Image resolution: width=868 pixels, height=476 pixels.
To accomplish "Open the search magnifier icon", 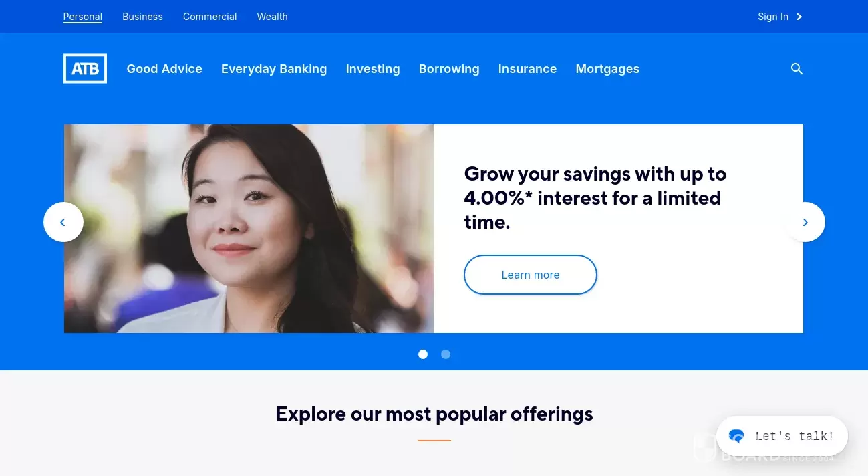I will tap(797, 69).
